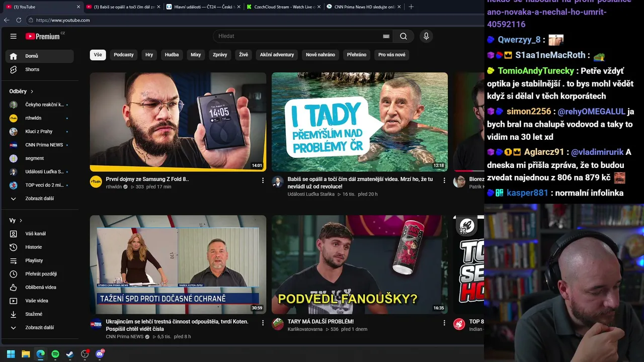
Task: Open the YouTube hamburger guide menu
Action: [14, 36]
